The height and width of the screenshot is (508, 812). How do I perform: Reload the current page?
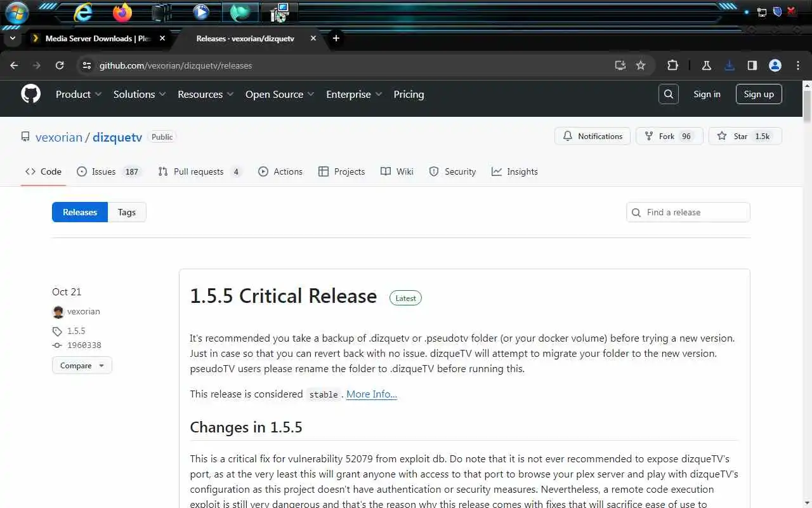coord(60,65)
